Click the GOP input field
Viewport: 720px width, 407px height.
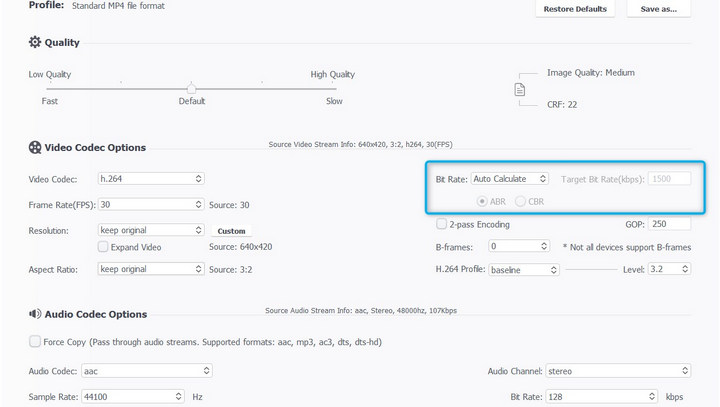669,224
